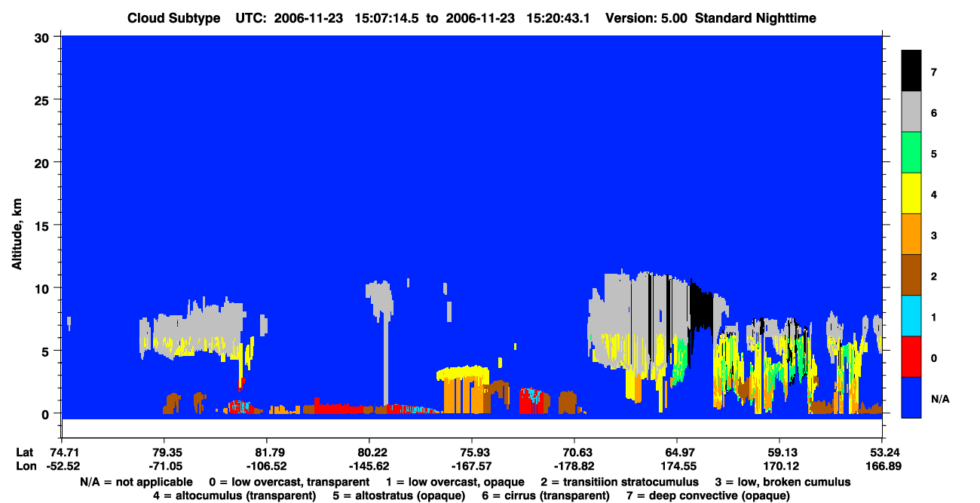Click altitude axis tick label 20
Viewport: 980px width, 503px height.
pyautogui.click(x=44, y=162)
